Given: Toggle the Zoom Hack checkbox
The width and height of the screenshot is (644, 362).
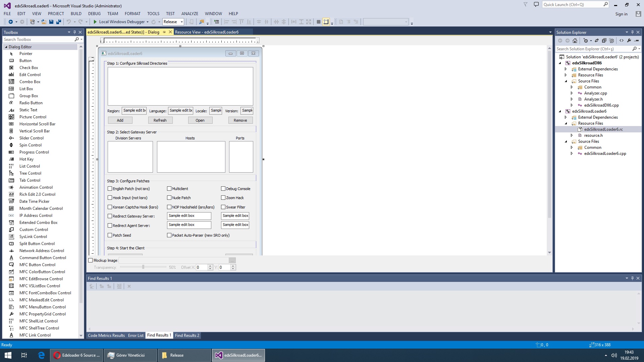Looking at the screenshot, I should 223,198.
